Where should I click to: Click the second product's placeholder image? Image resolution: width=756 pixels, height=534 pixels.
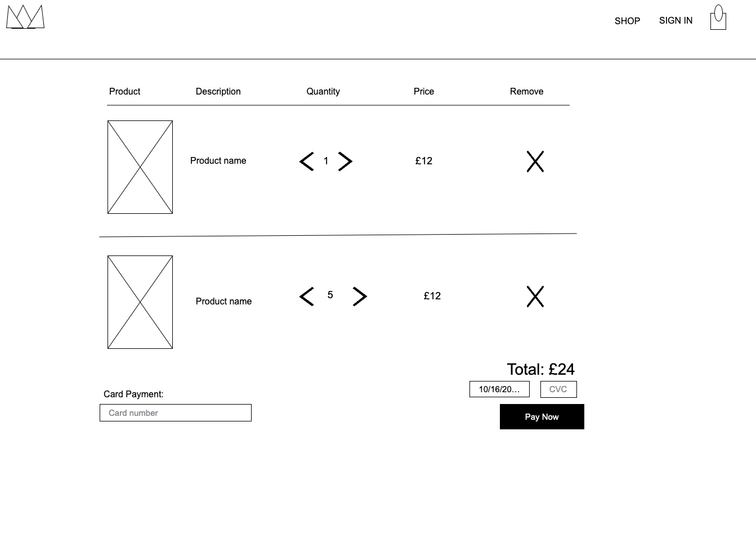140,302
